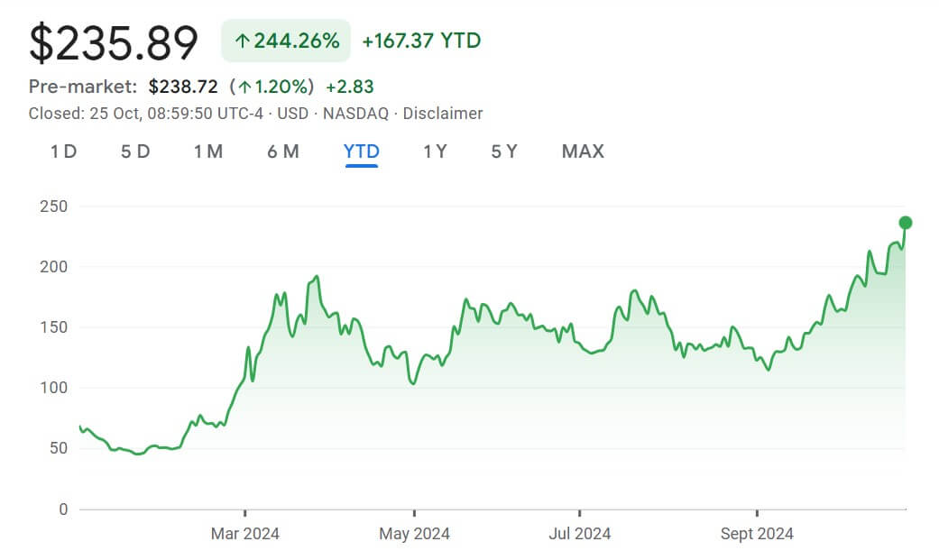
Task: Switch to the 1 D time range
Action: 63,151
